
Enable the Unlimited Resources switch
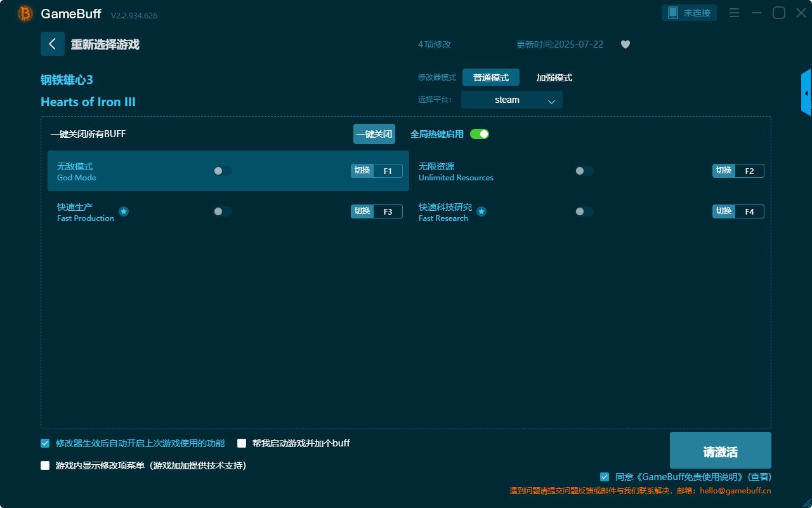pos(584,171)
